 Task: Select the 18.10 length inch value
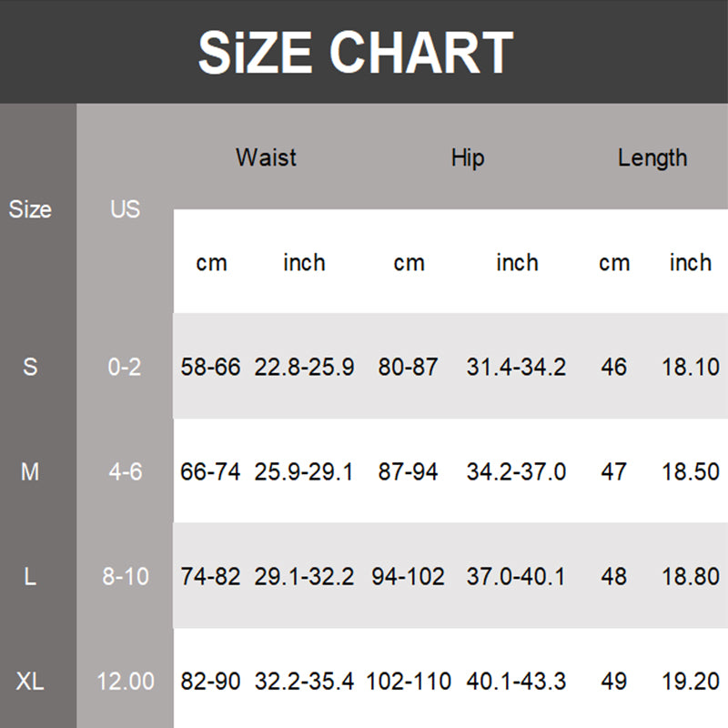(x=691, y=368)
